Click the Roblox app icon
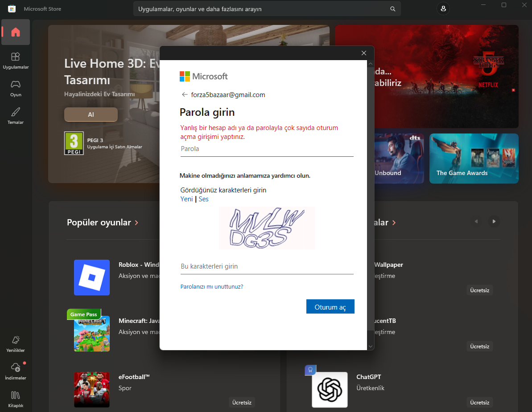 tap(91, 277)
